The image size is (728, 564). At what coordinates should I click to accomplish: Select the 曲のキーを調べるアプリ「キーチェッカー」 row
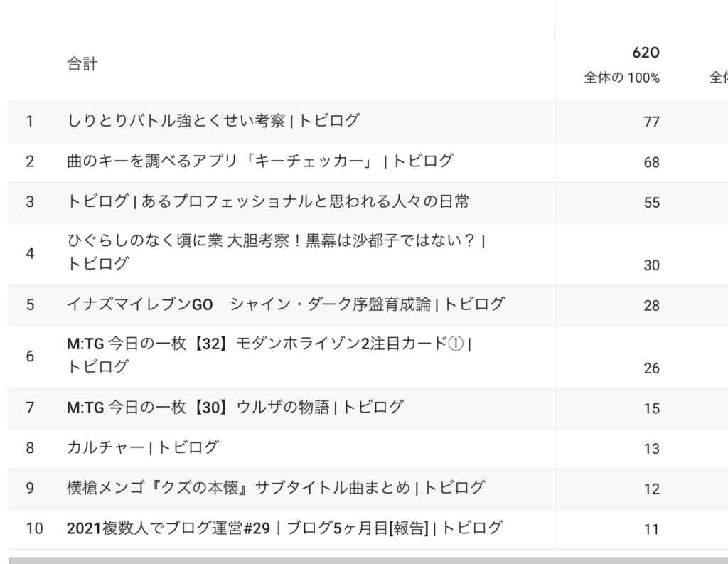260,161
